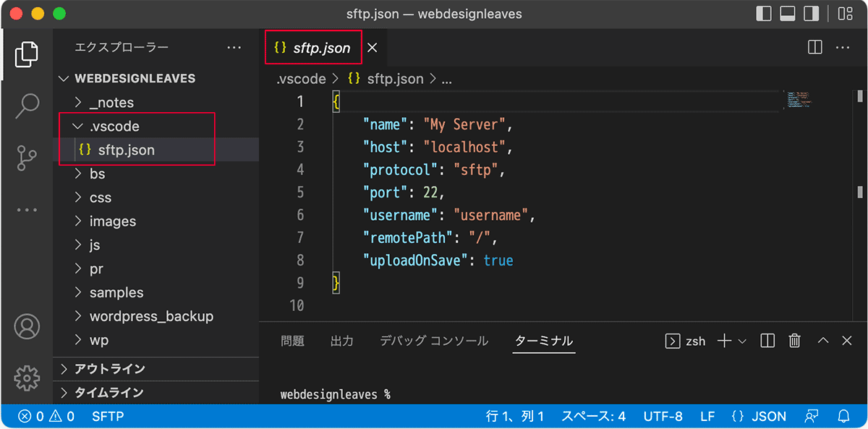
Task: Toggle the primary sidebar layout button
Action: pyautogui.click(x=764, y=14)
